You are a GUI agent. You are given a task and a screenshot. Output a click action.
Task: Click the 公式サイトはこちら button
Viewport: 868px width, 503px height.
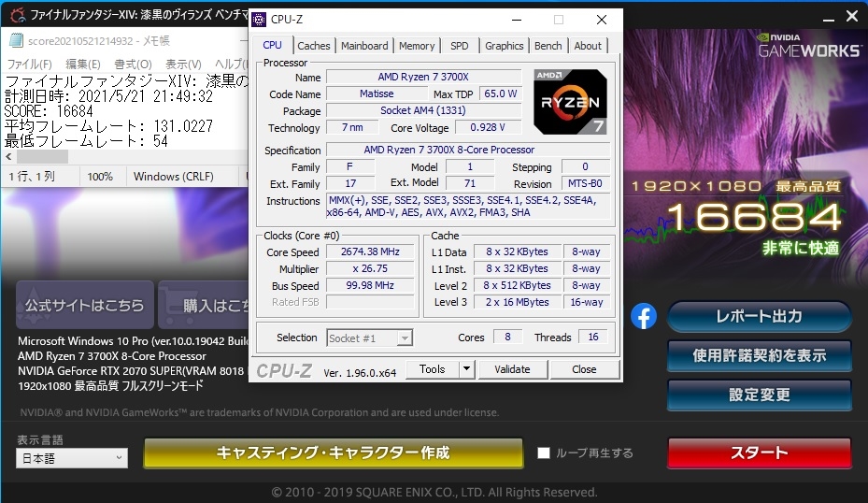pos(85,305)
